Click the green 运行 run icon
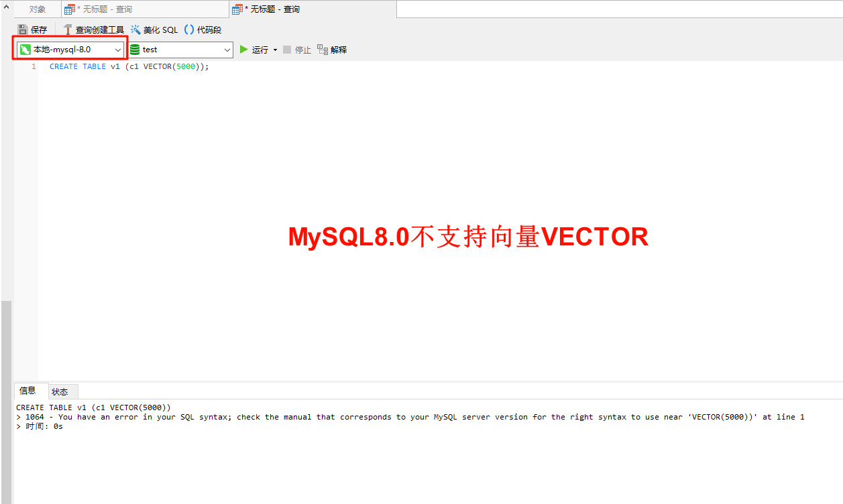The height and width of the screenshot is (504, 843). click(x=244, y=49)
